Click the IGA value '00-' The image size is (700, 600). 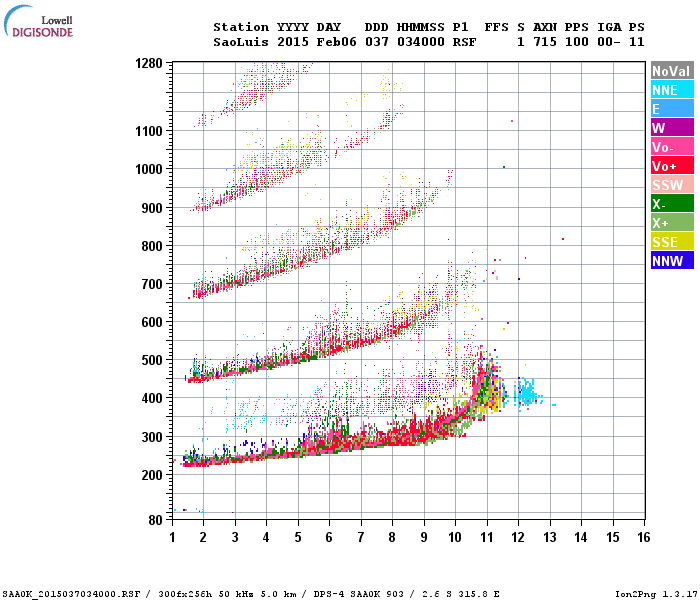[x=609, y=42]
